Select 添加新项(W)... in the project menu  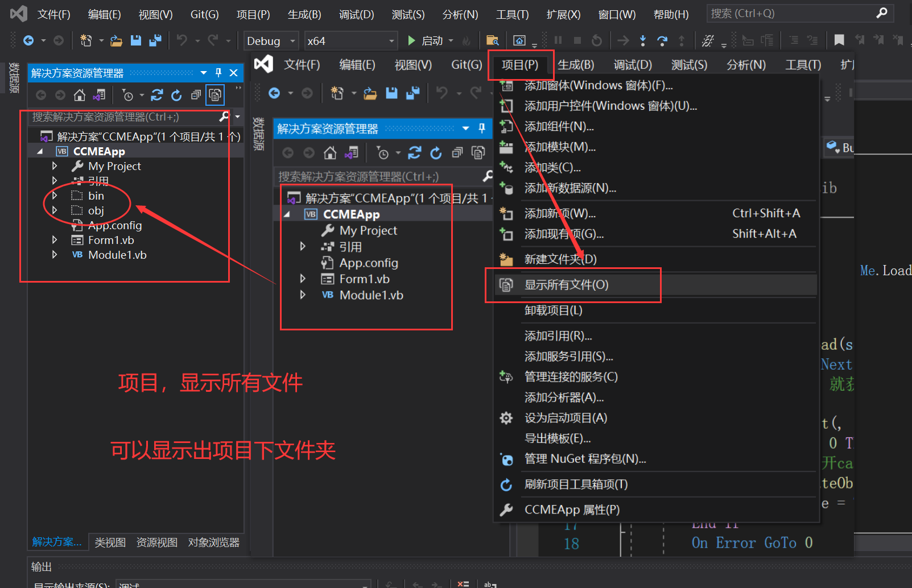(x=655, y=213)
